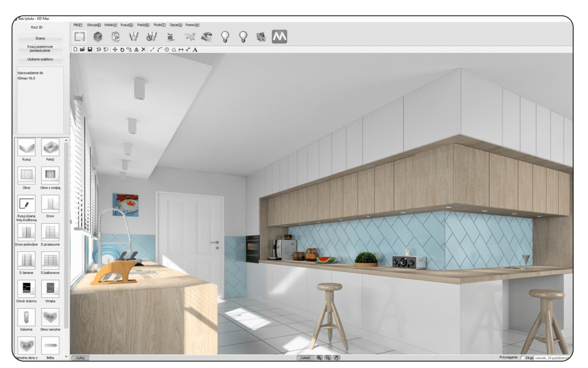Click the save floppy disk icon
This screenshot has width=588, height=368.
(90, 50)
